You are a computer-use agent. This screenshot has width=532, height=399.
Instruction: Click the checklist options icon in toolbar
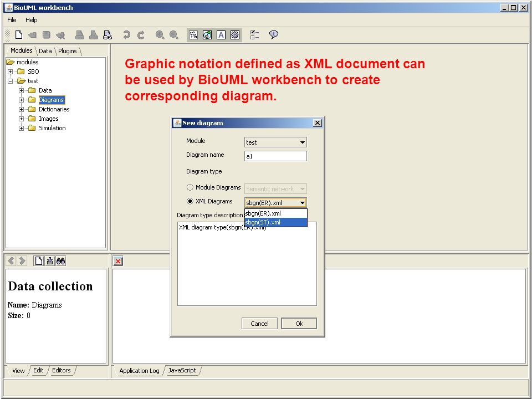click(x=254, y=34)
